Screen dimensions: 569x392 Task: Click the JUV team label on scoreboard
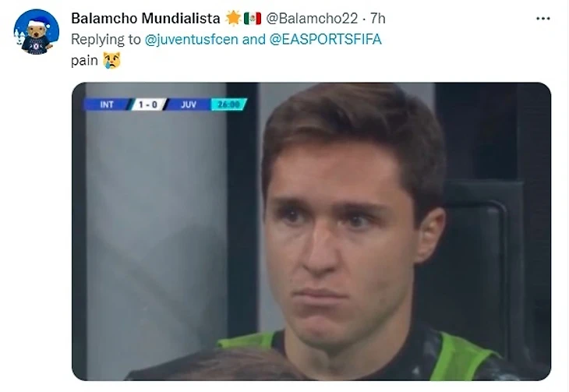[x=189, y=104]
